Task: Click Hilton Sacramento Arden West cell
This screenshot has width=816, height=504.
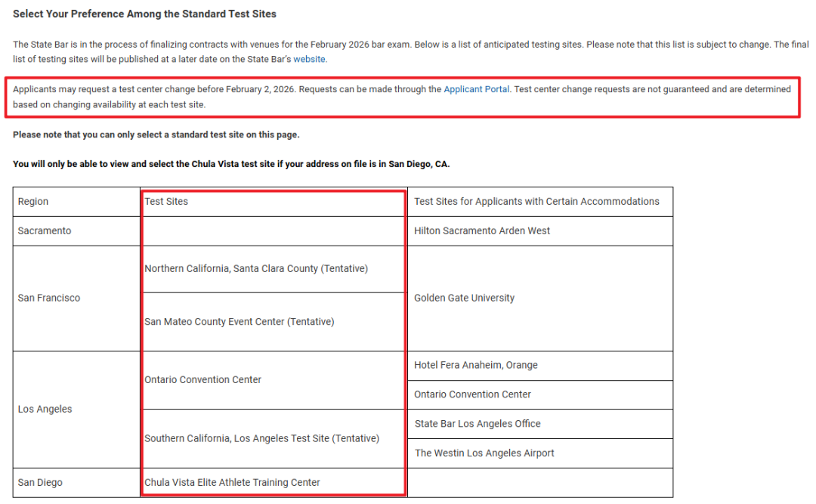Action: [482, 230]
